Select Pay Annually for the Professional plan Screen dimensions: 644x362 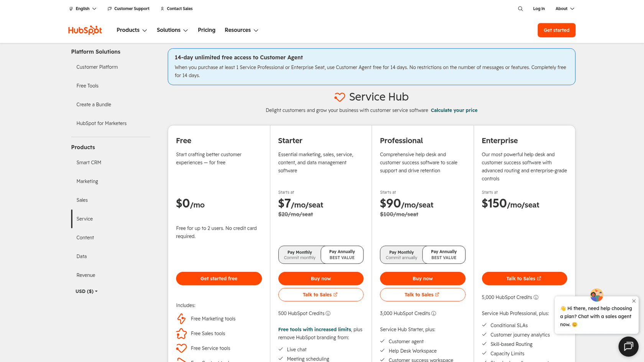click(x=444, y=255)
